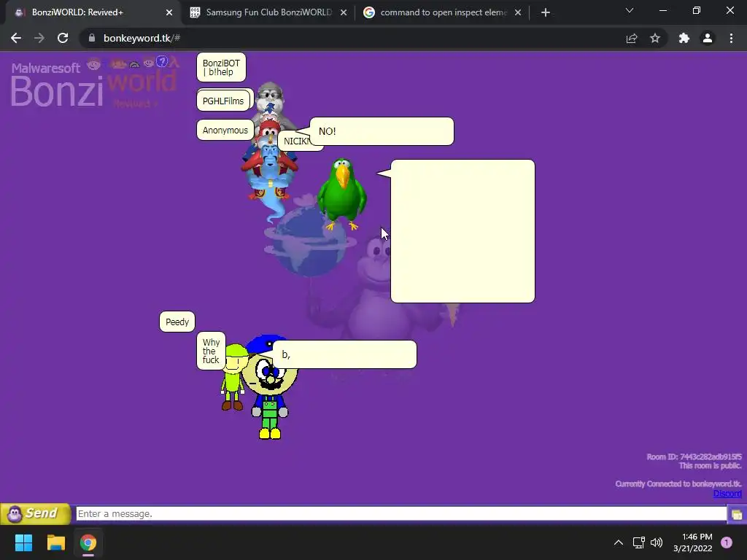This screenshot has width=747, height=560.
Task: Switch to the Samsung Fun Club BonziWORLD tab
Action: [268, 12]
